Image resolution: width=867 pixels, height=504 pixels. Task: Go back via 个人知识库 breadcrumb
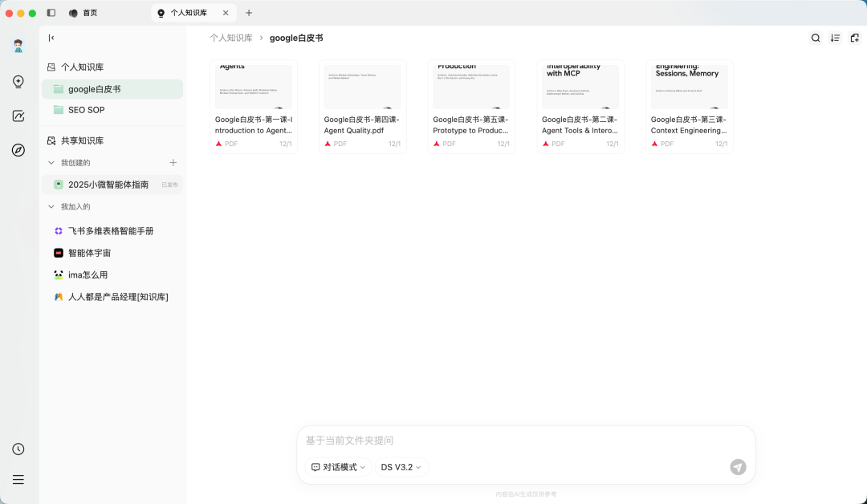tap(231, 38)
